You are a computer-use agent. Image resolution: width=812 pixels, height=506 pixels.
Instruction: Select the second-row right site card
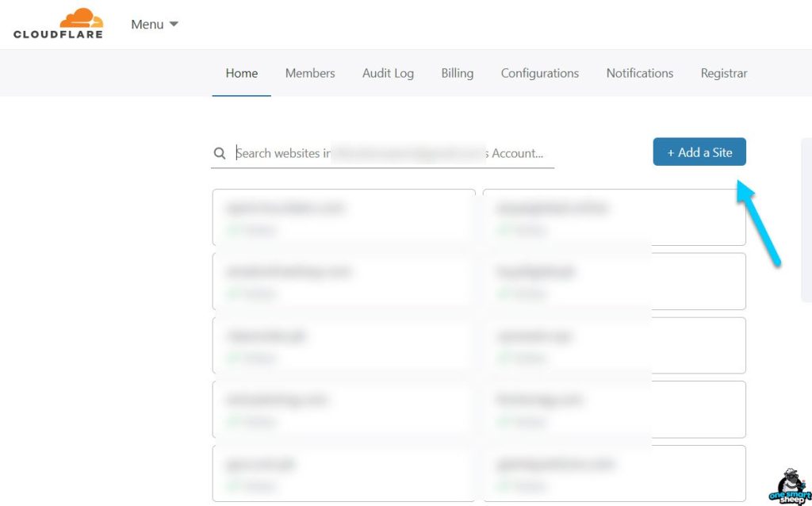[615, 281]
